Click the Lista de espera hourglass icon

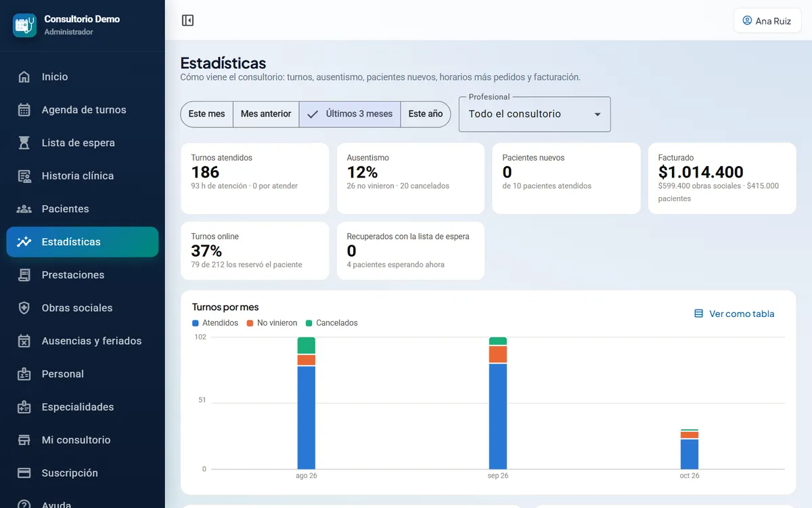tap(24, 143)
